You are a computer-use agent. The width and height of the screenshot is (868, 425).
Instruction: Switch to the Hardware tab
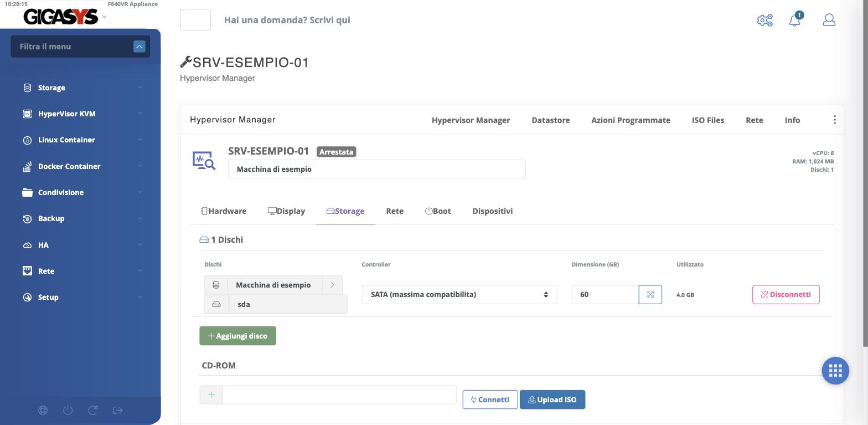click(224, 211)
